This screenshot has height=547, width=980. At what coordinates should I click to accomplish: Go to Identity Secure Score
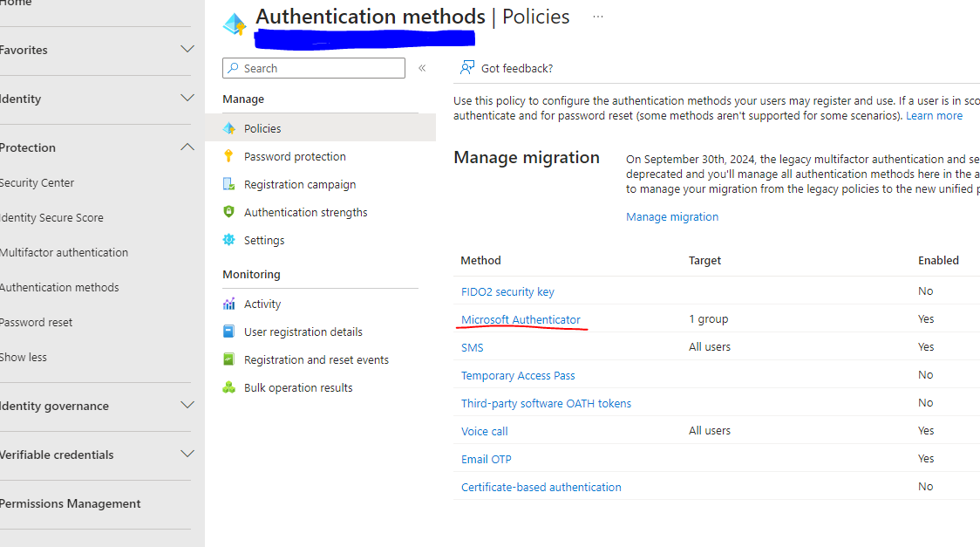(x=51, y=217)
